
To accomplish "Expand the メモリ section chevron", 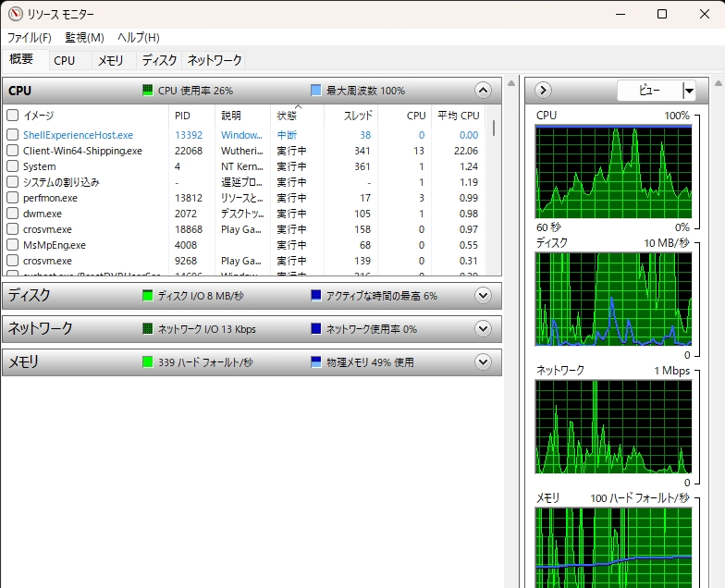I will [482, 362].
